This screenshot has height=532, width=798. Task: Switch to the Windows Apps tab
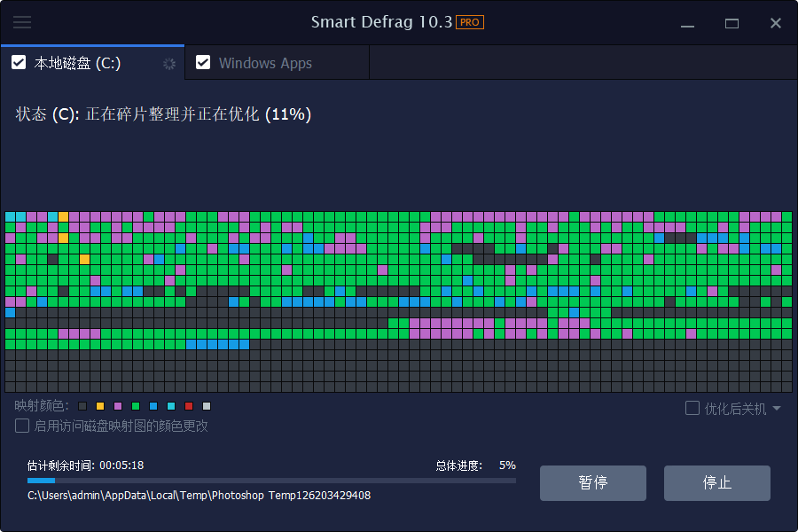[x=278, y=63]
